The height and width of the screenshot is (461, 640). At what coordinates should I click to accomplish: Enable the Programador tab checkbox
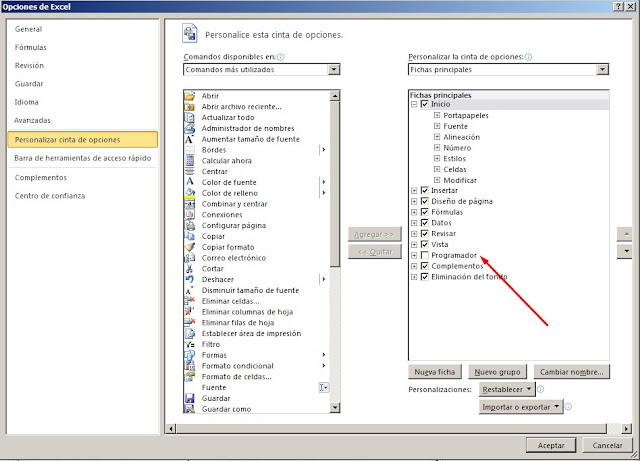(x=424, y=255)
